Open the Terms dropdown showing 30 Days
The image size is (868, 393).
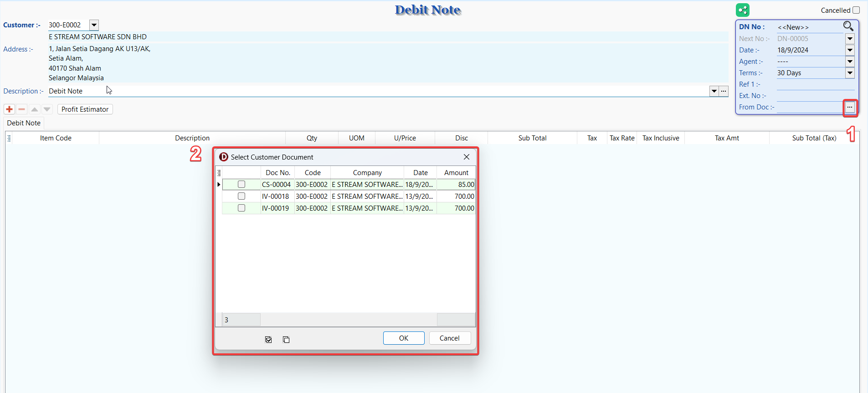(x=850, y=73)
